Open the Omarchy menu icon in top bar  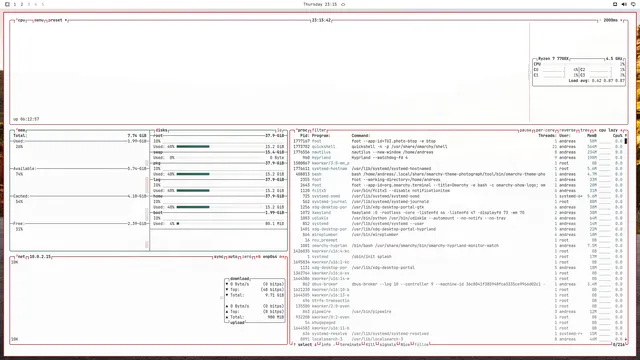pos(7,4)
